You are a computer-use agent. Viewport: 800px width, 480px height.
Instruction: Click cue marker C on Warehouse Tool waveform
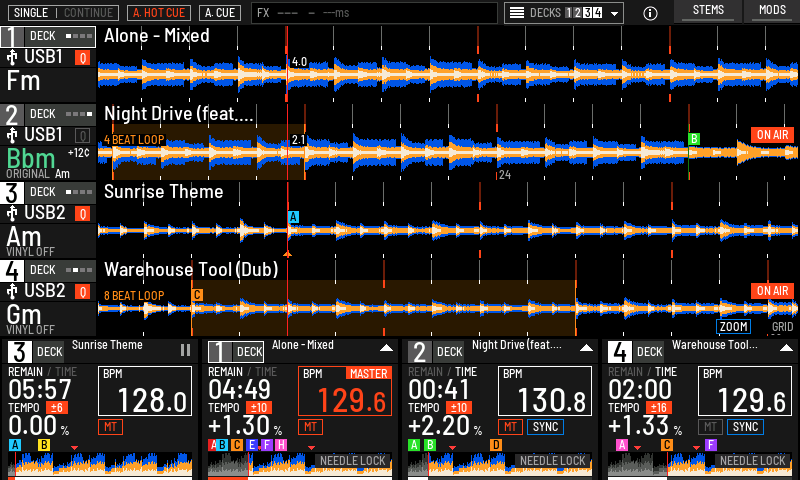(197, 295)
